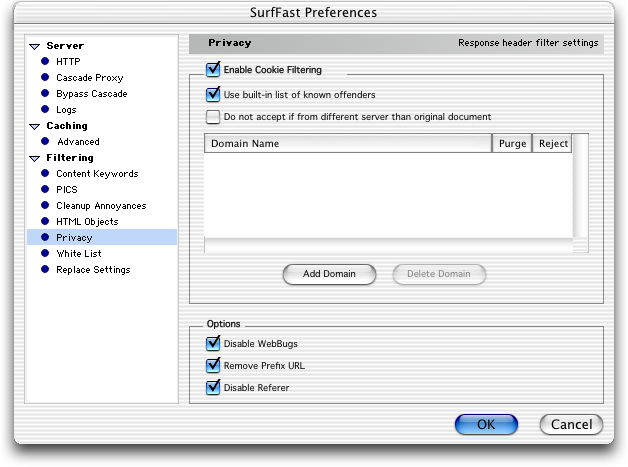This screenshot has height=467, width=628.
Task: Enable Do not accept from different server
Action: point(213,117)
